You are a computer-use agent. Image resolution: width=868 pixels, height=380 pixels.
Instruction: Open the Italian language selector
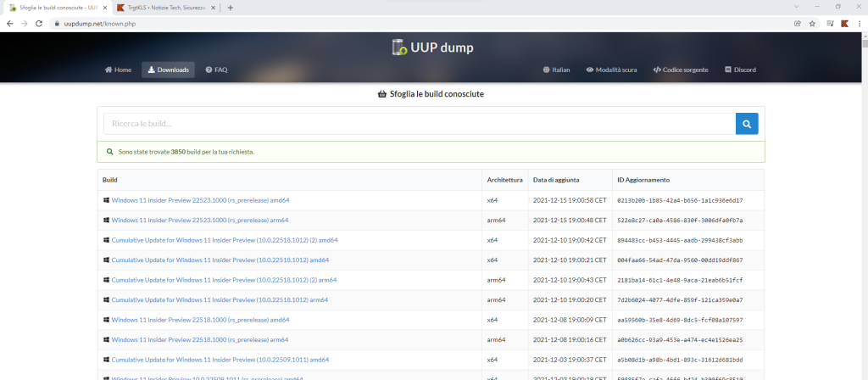coord(556,70)
